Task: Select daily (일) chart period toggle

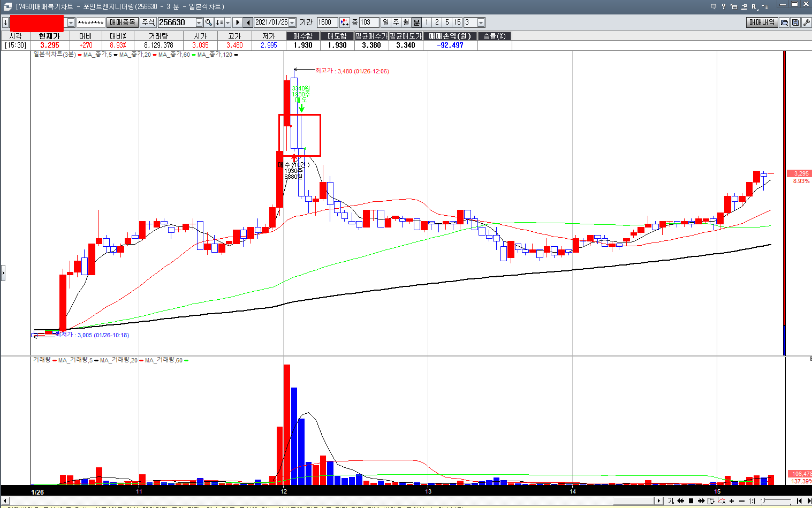Action: 385,22
